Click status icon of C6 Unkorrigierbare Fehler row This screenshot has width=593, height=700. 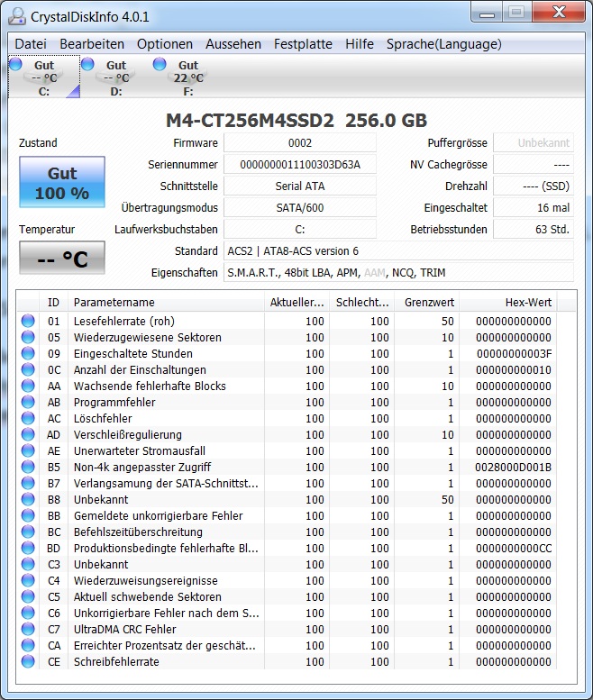[28, 613]
